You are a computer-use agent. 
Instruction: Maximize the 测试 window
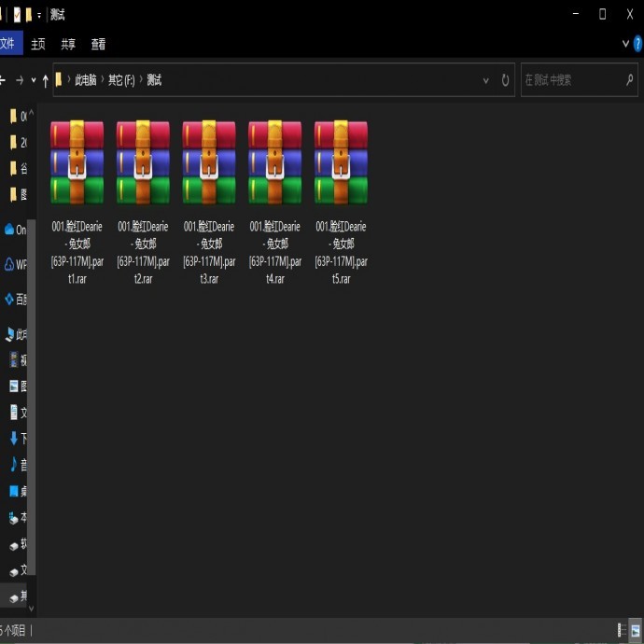(603, 14)
